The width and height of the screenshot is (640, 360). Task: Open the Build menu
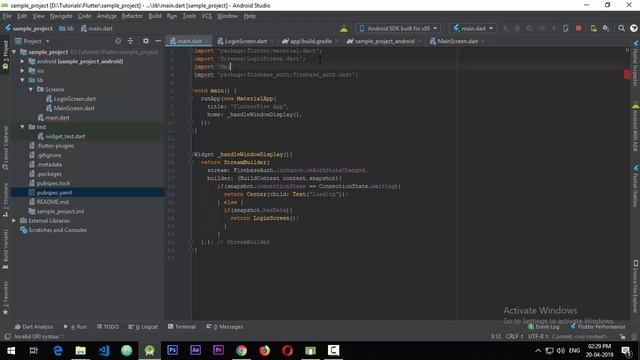pyautogui.click(x=155, y=16)
